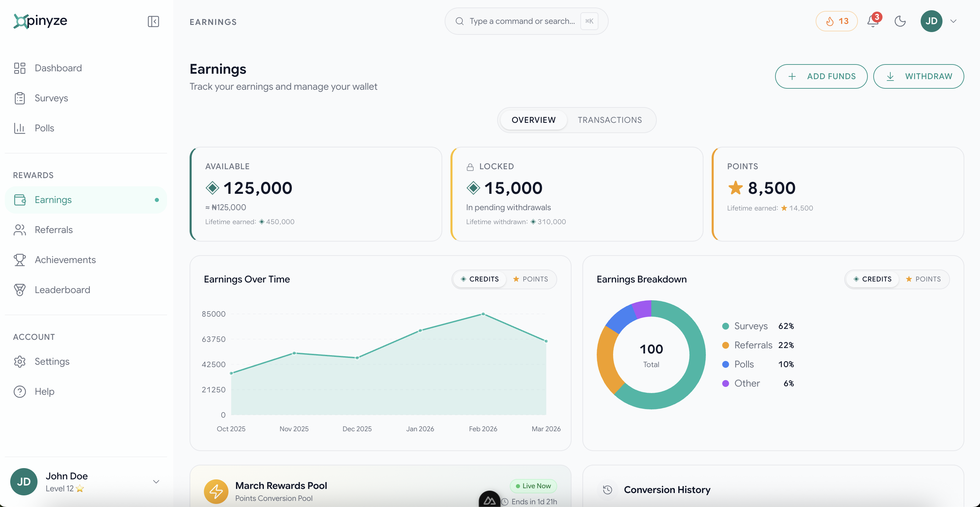The width and height of the screenshot is (980, 507).
Task: Open the Dashboard from the sidebar
Action: click(58, 68)
